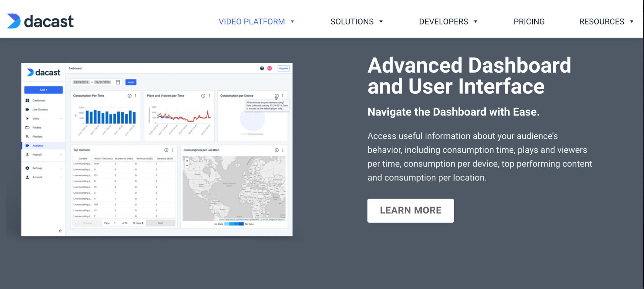Click the Revenue (EUR) column header
The width and height of the screenshot is (644, 289).
click(x=165, y=159)
